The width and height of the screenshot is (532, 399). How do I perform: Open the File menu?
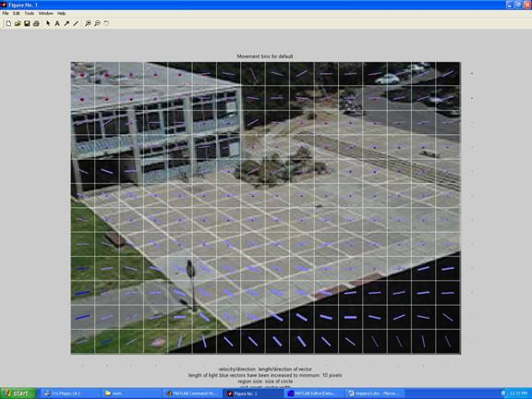point(6,13)
